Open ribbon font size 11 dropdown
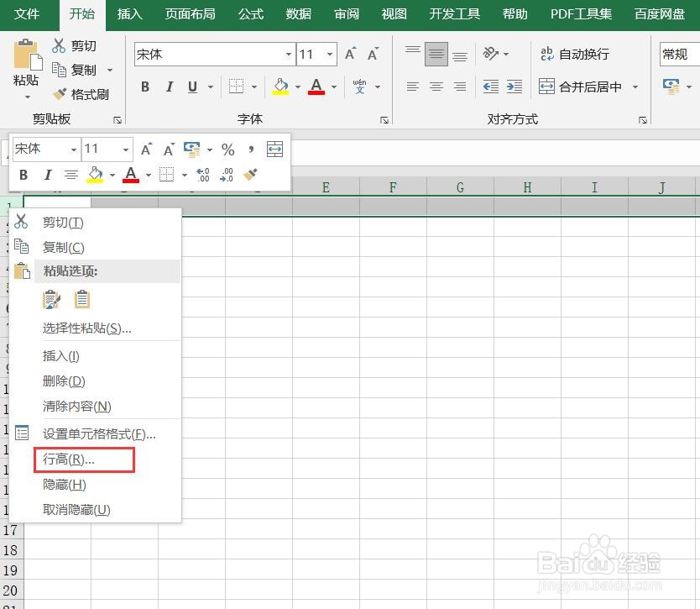The width and height of the screenshot is (700, 609). 330,54
